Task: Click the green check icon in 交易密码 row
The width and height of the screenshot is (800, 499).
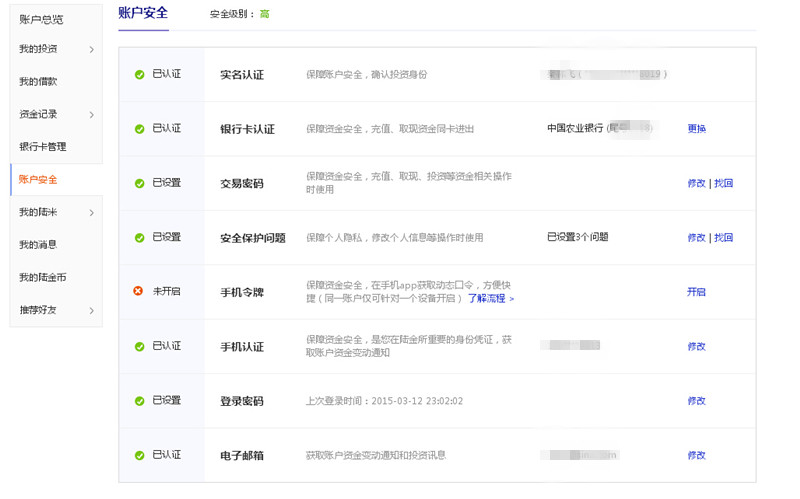Action: click(x=139, y=183)
